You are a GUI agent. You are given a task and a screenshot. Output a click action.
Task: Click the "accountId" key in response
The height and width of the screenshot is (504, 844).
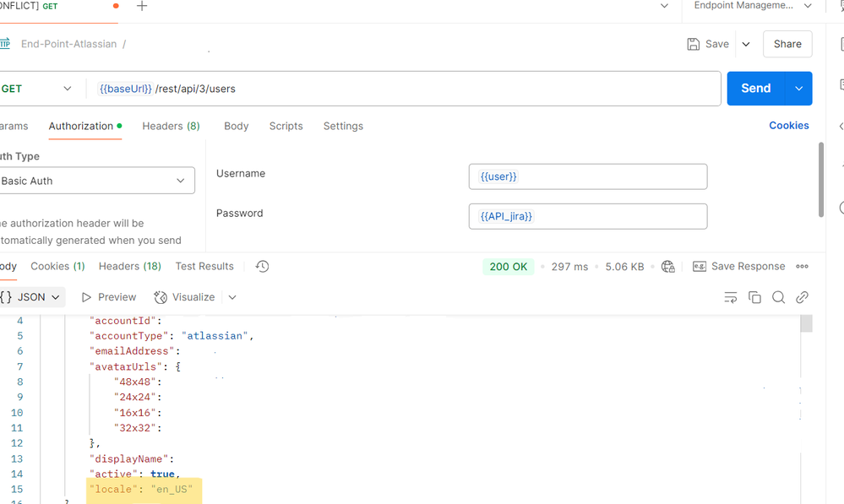123,321
